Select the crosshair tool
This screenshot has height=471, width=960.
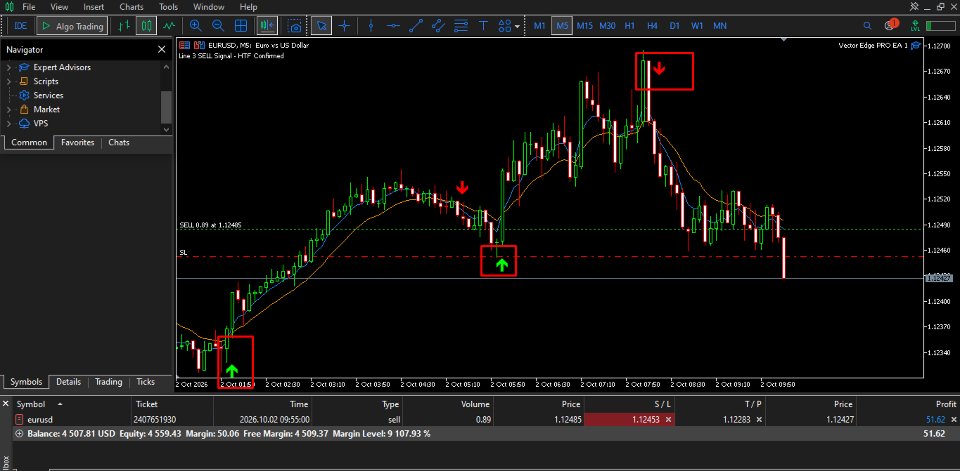tap(345, 26)
